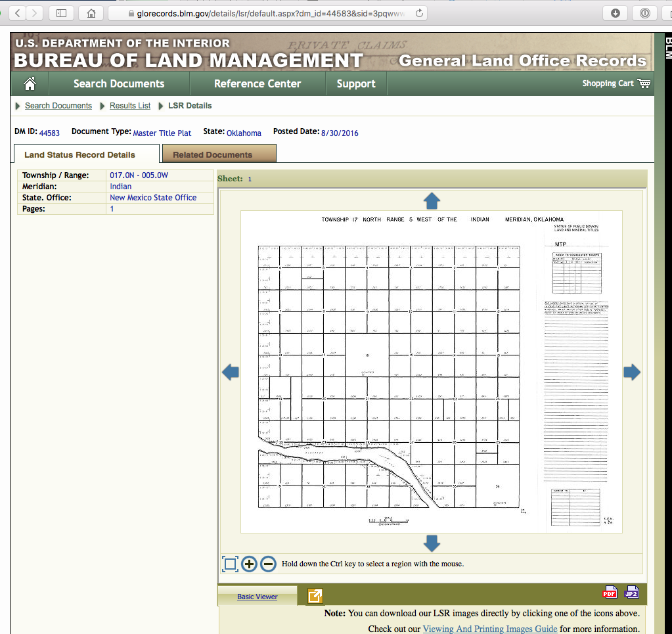This screenshot has height=634, width=672.
Task: Open the Shopping Cart
Action: [x=616, y=83]
